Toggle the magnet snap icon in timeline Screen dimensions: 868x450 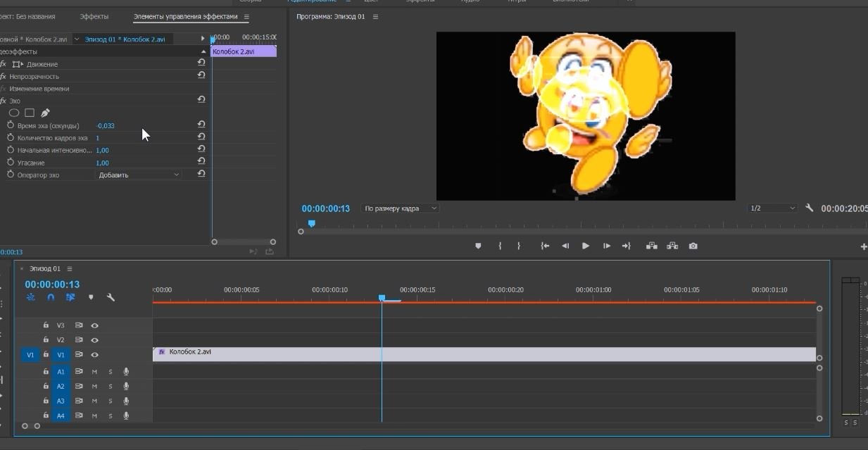[51, 297]
